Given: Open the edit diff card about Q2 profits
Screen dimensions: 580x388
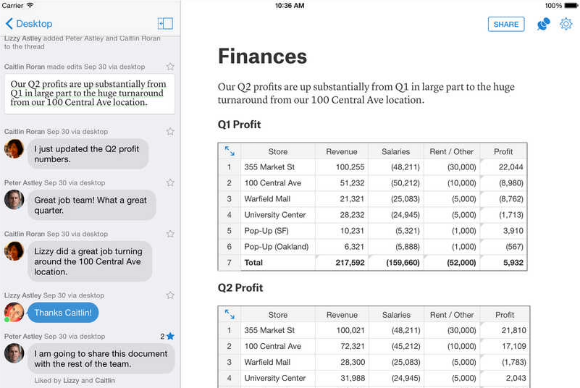Looking at the screenshot, I should (90, 94).
